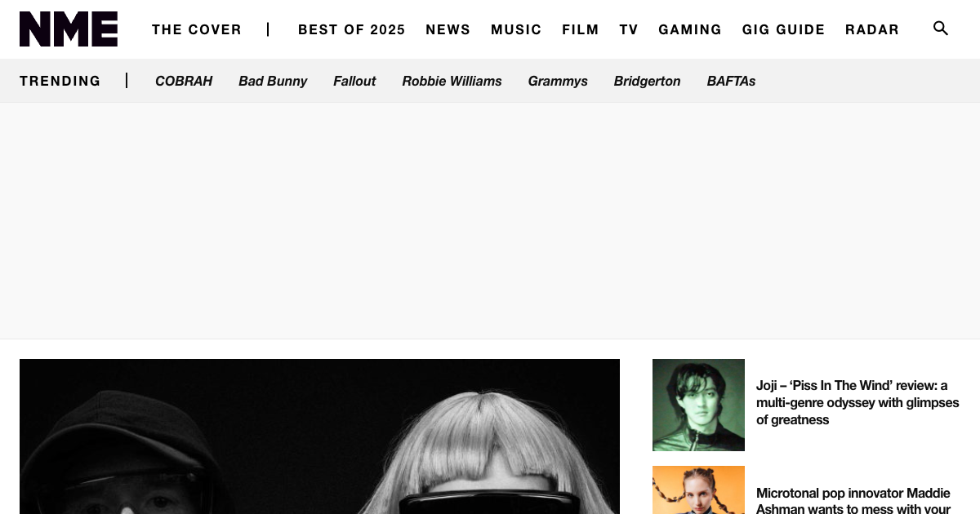Select Best of 2025 menu item
This screenshot has width=980, height=514.
tap(352, 29)
